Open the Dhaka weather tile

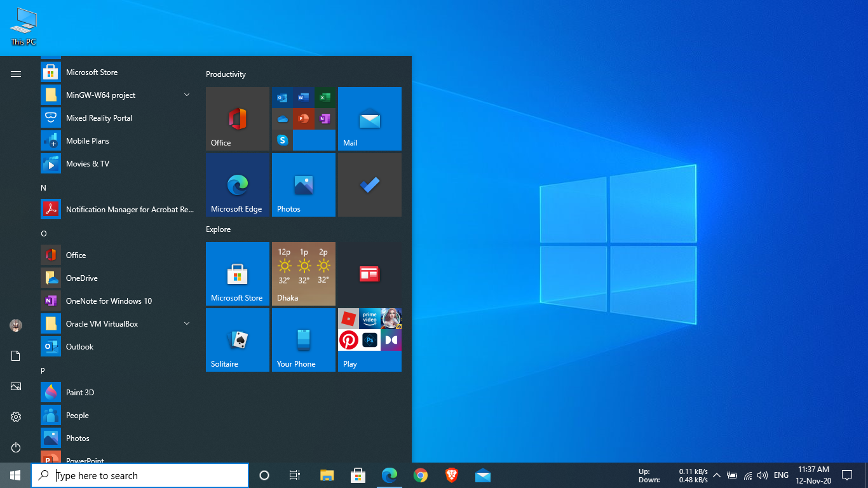(x=304, y=274)
